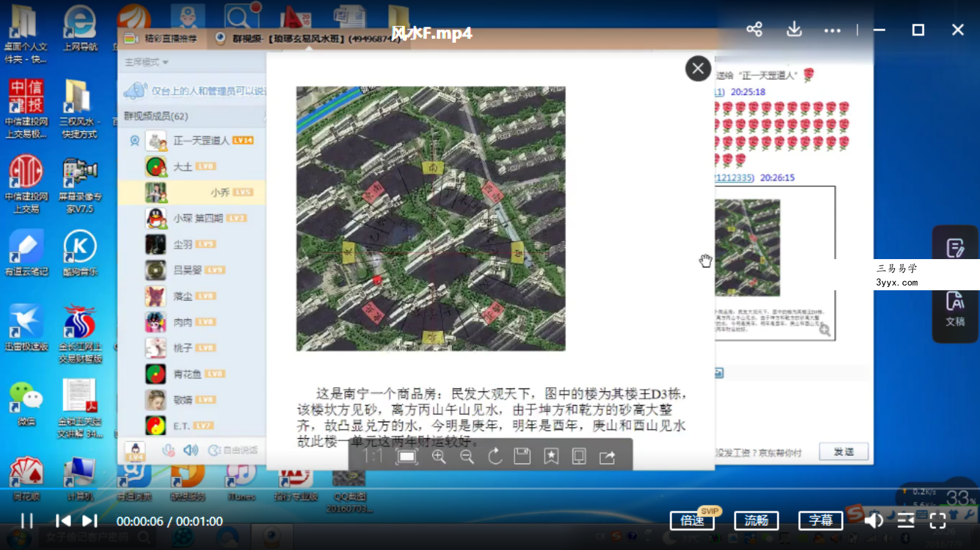Save the previewed image with floppy icon
The image size is (980, 550).
point(523,456)
